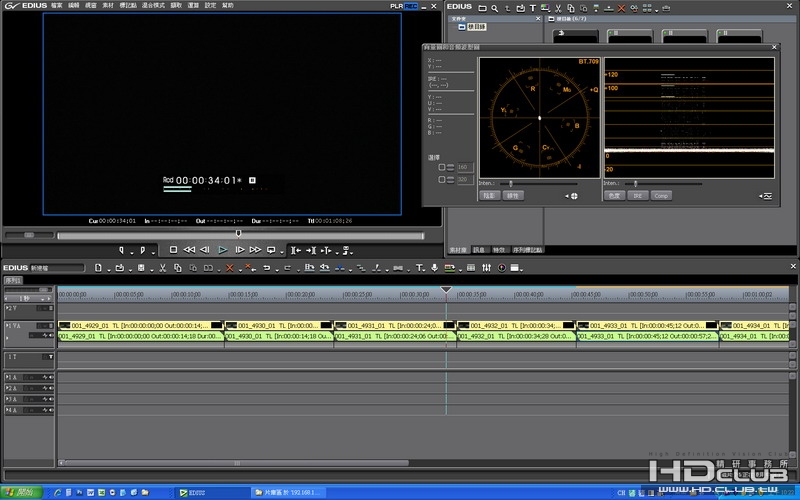Screen dimensions: 800x500
Task: Open the third menu in the EDIUS menu bar
Action: click(91, 6)
